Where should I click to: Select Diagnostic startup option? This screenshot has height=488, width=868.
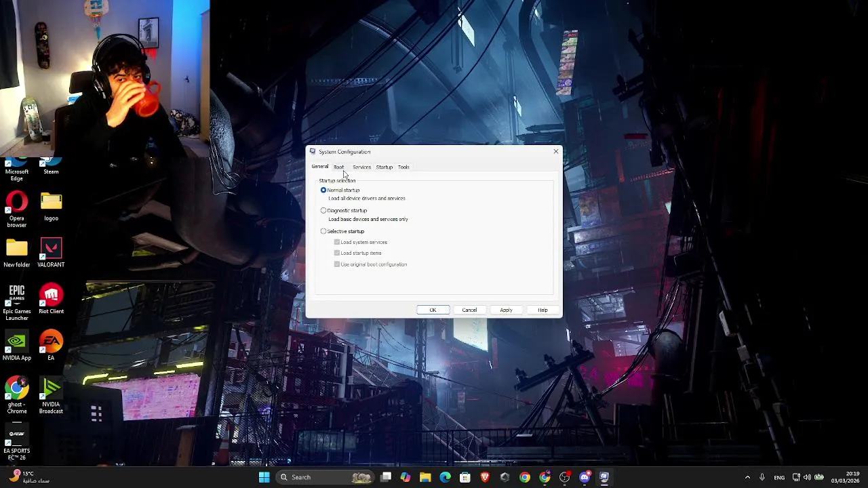344,210
